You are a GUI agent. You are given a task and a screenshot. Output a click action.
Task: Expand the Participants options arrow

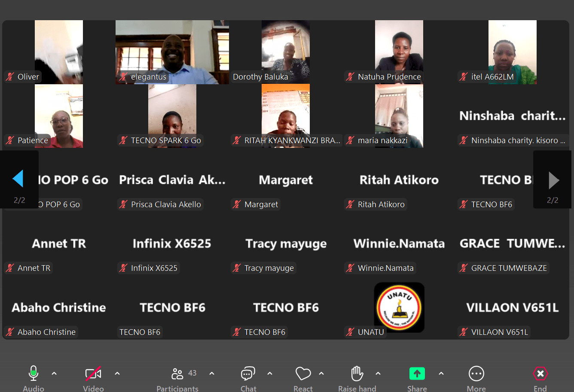(212, 374)
